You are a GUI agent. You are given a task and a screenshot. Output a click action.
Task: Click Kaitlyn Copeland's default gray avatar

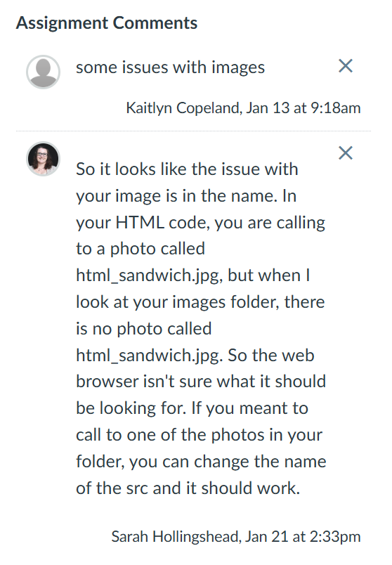coord(44,72)
